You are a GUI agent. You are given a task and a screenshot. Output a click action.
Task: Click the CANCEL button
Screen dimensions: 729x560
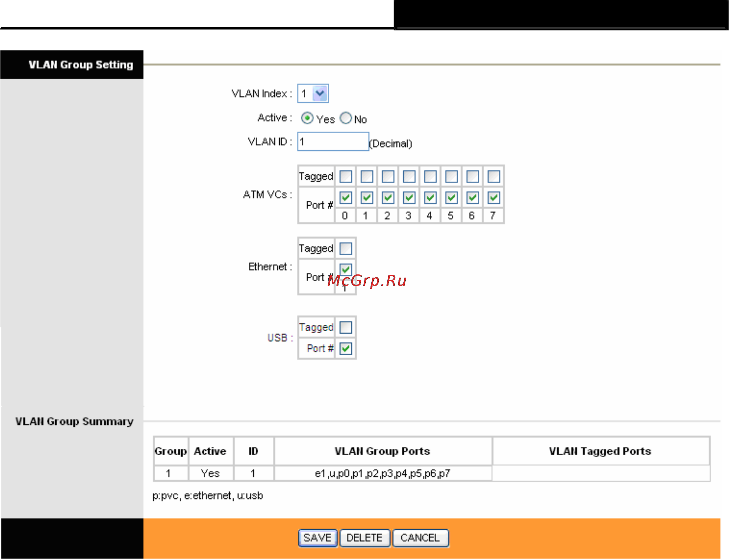pos(421,538)
